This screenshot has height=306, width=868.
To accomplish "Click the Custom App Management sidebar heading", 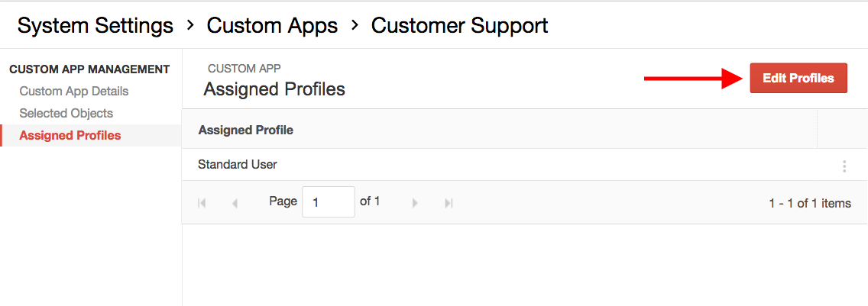I will [89, 69].
